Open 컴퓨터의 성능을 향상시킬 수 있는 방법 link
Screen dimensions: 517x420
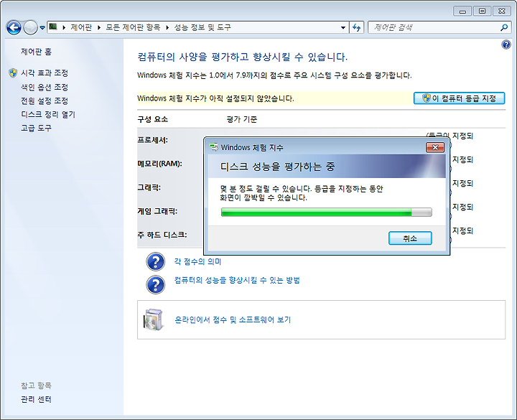pyautogui.click(x=237, y=280)
